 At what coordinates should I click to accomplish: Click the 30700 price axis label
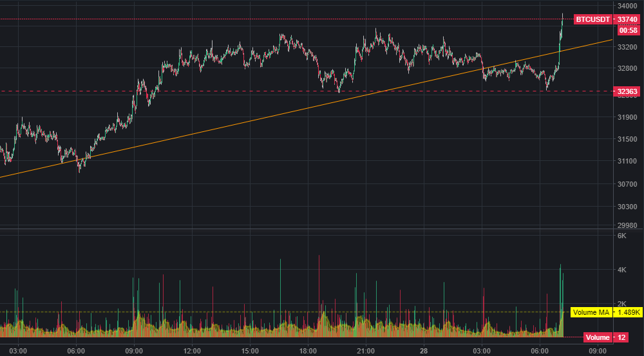(627, 184)
